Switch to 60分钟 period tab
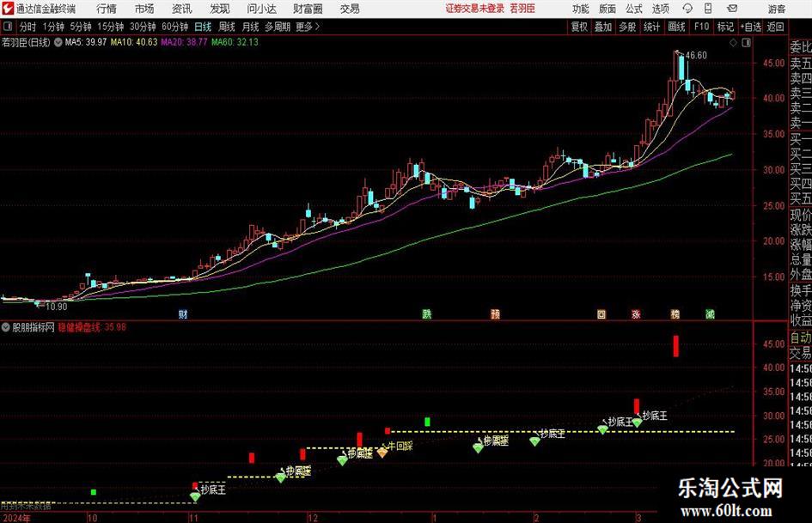Viewport: 812px width, 523px height. pos(175,27)
